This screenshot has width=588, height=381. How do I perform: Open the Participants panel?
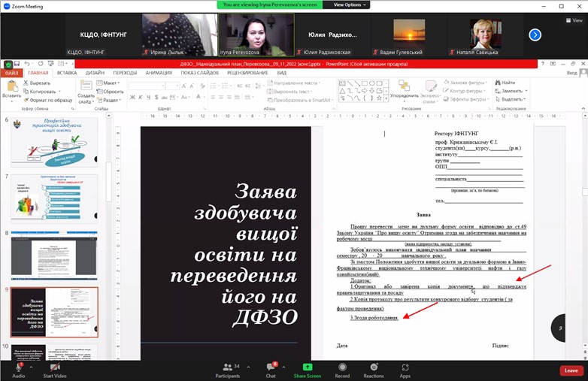click(x=227, y=367)
